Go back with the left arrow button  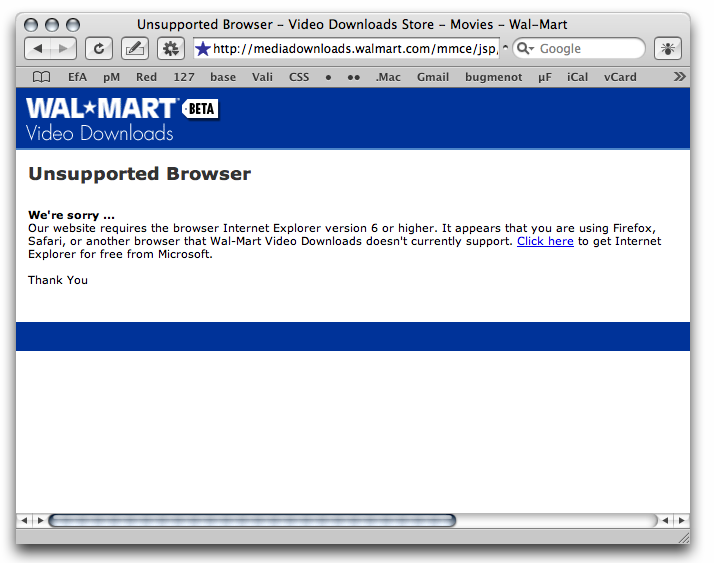(x=38, y=48)
